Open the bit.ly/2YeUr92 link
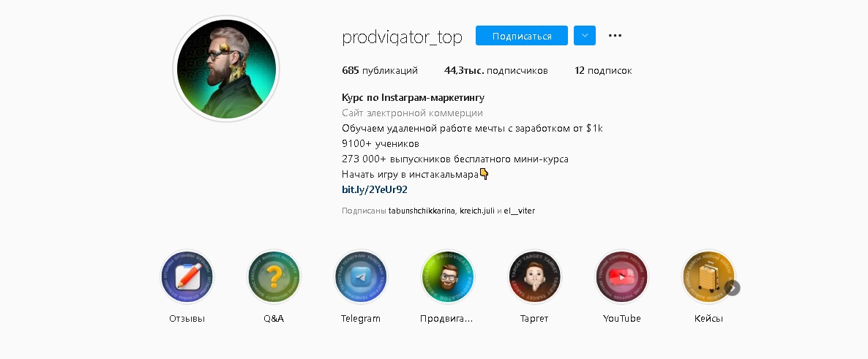Screen dimensions: 868x359 click(375, 189)
